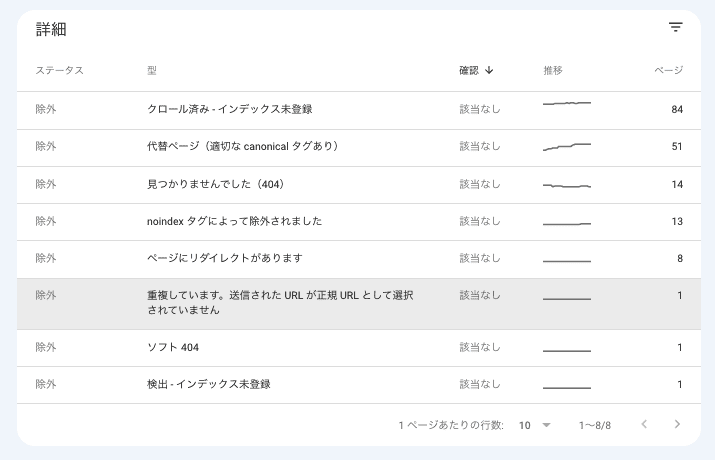This screenshot has height=460, width=715.
Task: Open row 代替ページ（適切な canonical タグあり）
Action: click(x=359, y=148)
